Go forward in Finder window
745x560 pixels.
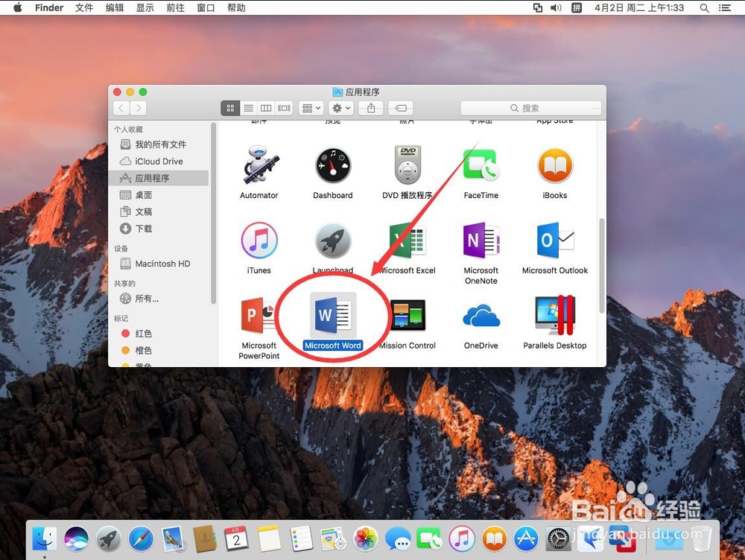pos(139,108)
